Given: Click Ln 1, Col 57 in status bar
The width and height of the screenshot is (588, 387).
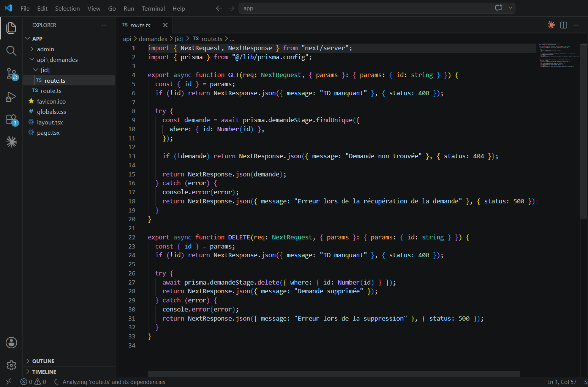Looking at the screenshot, I should pos(562,382).
